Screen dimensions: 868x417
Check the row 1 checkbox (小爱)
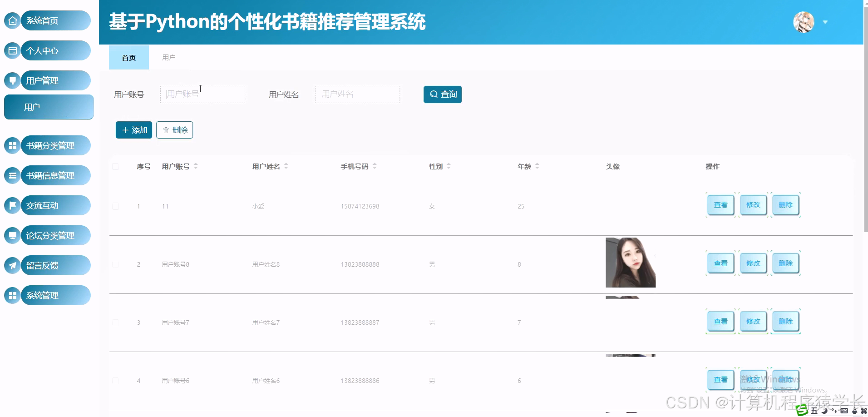click(116, 206)
